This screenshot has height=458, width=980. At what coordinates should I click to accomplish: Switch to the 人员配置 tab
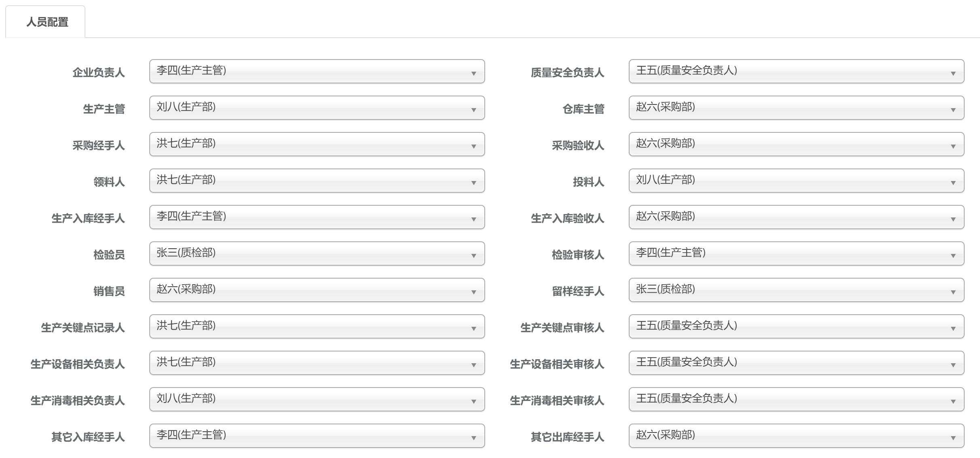pos(47,22)
